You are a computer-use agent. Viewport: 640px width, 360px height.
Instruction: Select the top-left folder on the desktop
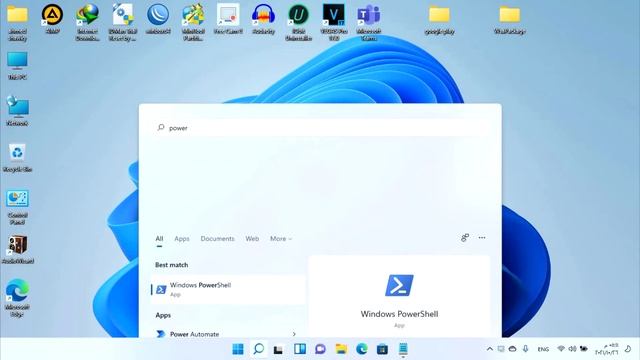17,22
